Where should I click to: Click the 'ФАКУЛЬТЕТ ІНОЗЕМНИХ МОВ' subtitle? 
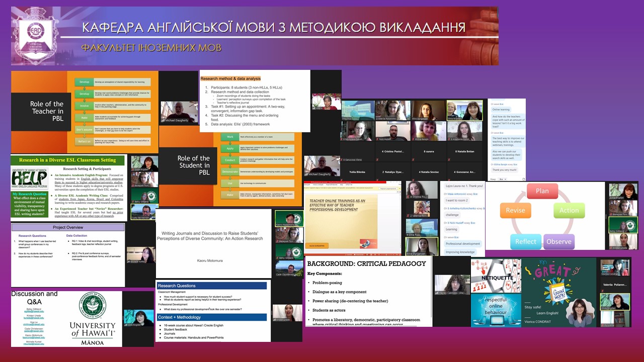coord(151,48)
